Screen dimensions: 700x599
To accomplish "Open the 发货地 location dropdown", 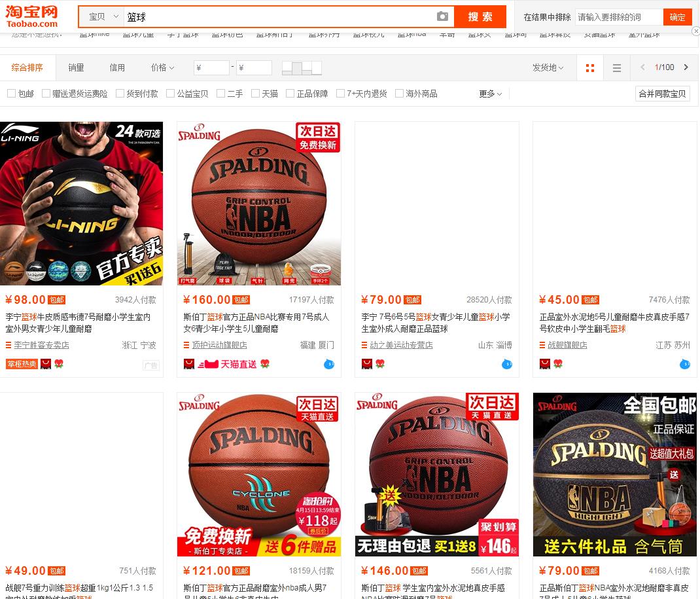I will point(548,67).
